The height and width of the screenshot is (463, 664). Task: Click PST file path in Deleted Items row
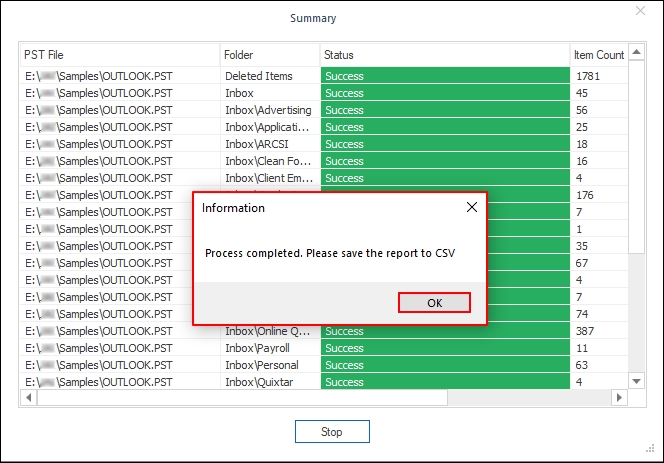click(x=99, y=76)
